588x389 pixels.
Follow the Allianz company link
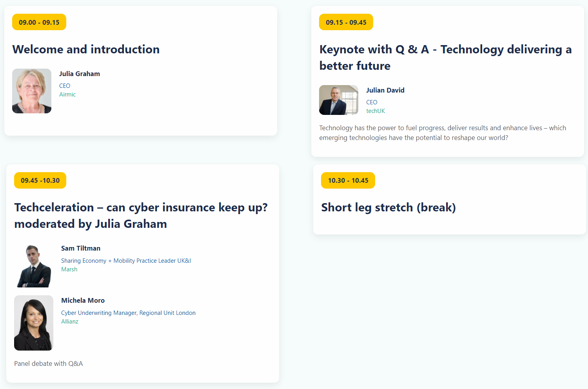click(70, 322)
